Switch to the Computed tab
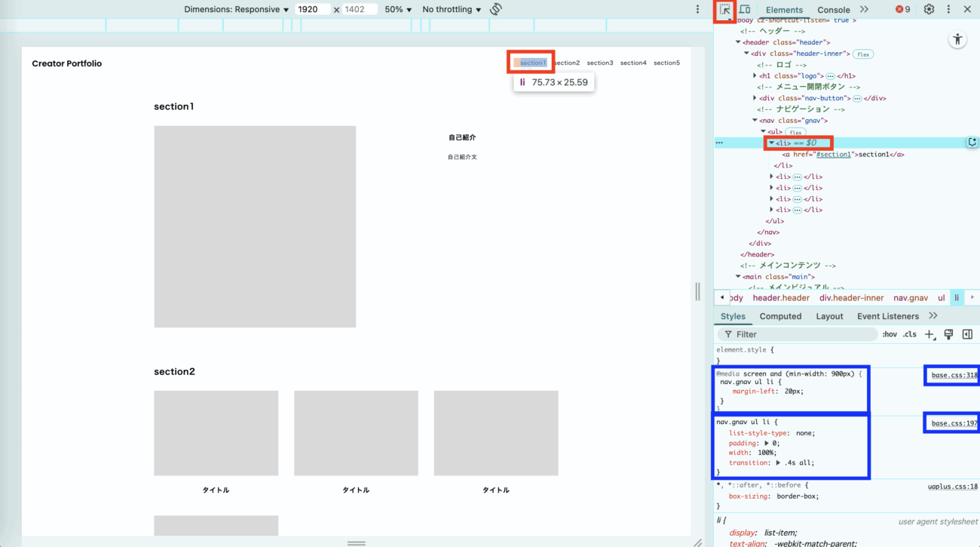 click(780, 316)
